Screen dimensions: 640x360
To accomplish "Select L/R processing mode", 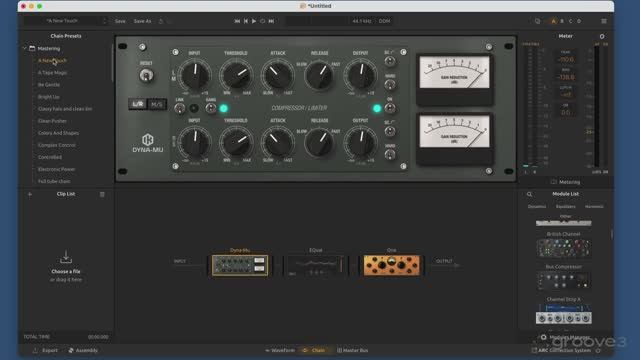I will point(138,104).
